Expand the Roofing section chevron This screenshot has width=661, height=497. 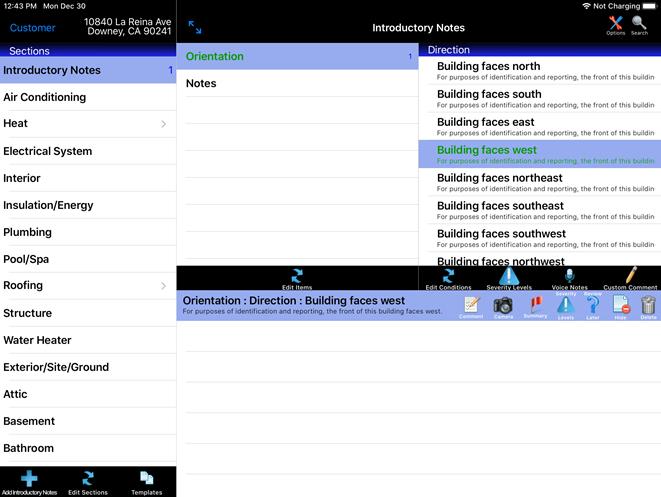tap(163, 286)
